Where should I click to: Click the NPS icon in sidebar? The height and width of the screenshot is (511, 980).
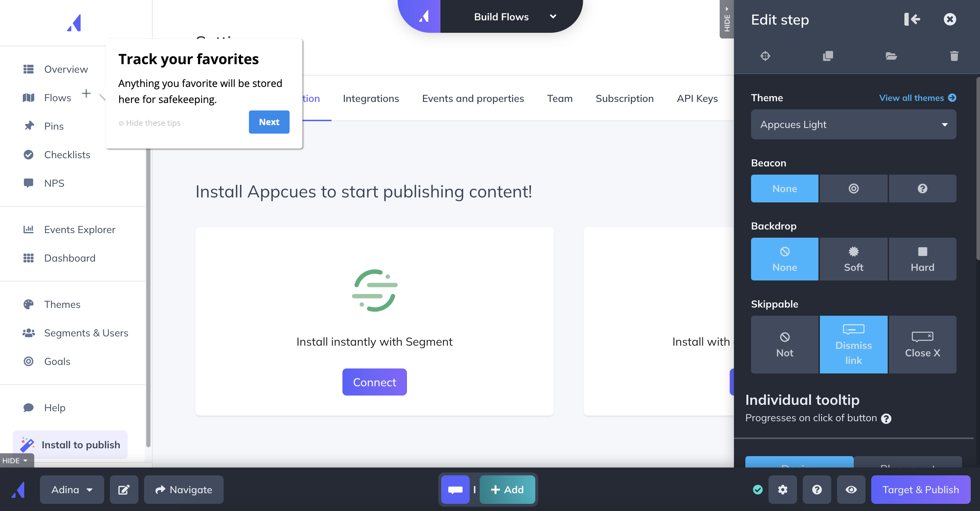tap(28, 183)
